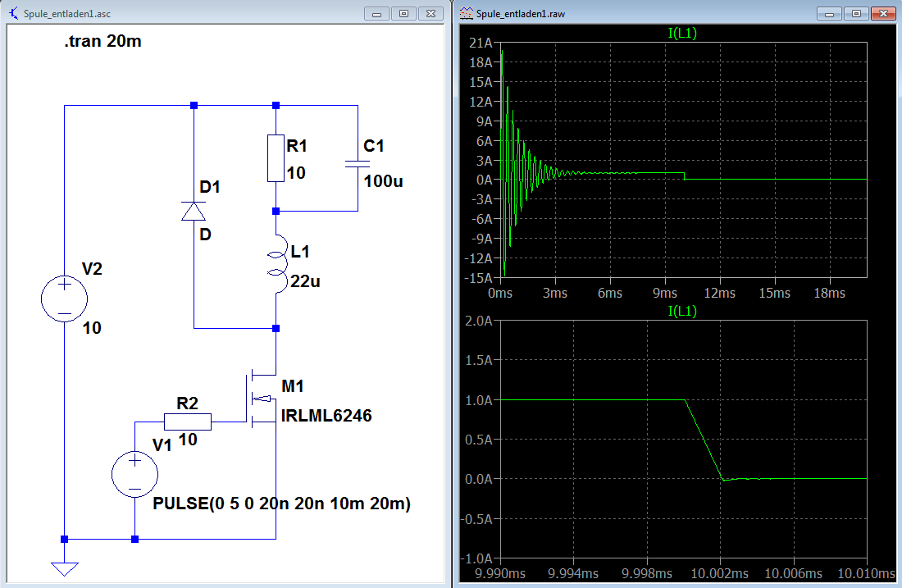
Task: Click the inductor L1 symbol
Action: (277, 263)
